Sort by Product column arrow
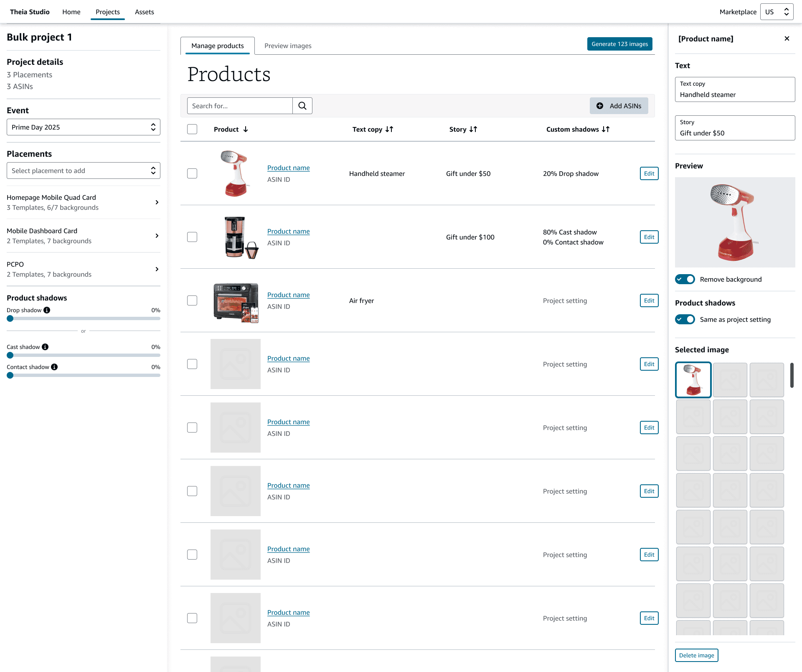The width and height of the screenshot is (802, 672). [x=246, y=129]
